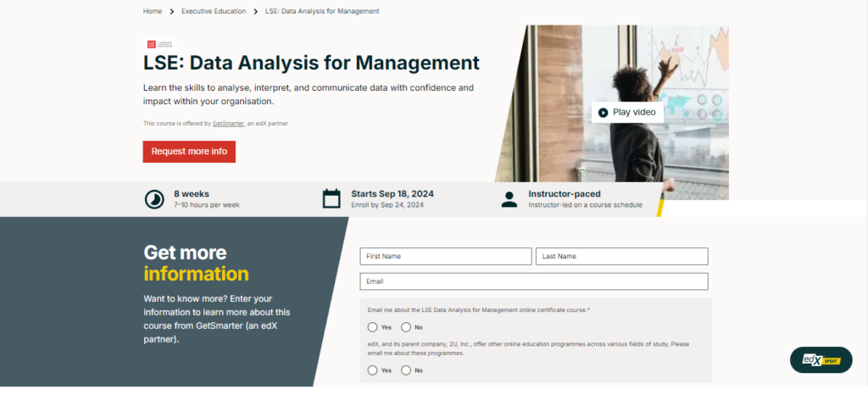Select Yes for other programmes emails
This screenshot has height=395, width=868.
click(x=372, y=370)
